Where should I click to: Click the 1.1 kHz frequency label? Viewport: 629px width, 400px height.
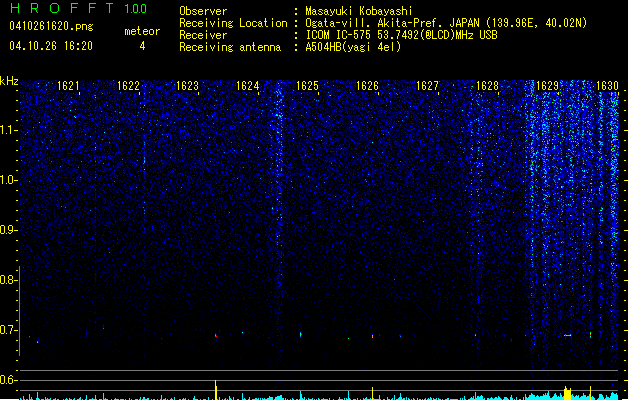[x=8, y=130]
